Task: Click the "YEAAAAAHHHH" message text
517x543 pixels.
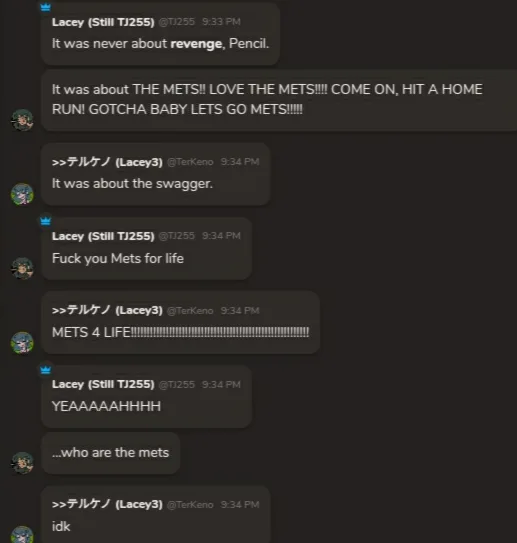Action: tap(106, 406)
